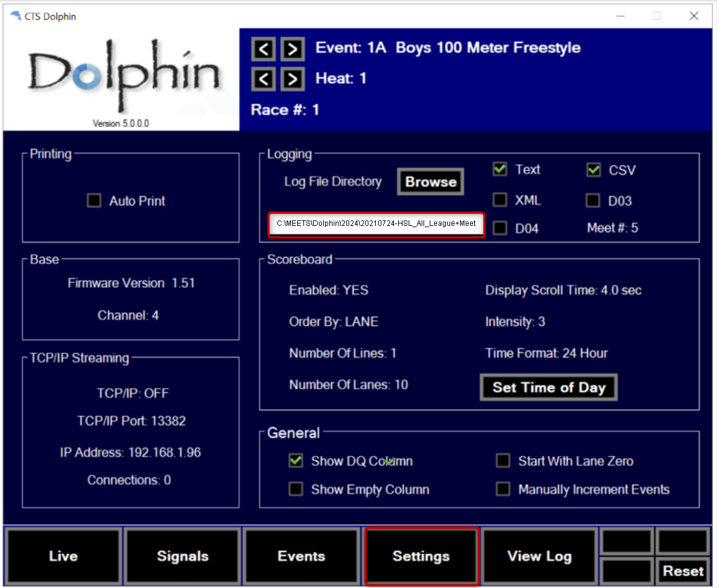The image size is (717, 588).
Task: Enable Start With Lane Zero
Action: [x=503, y=460]
